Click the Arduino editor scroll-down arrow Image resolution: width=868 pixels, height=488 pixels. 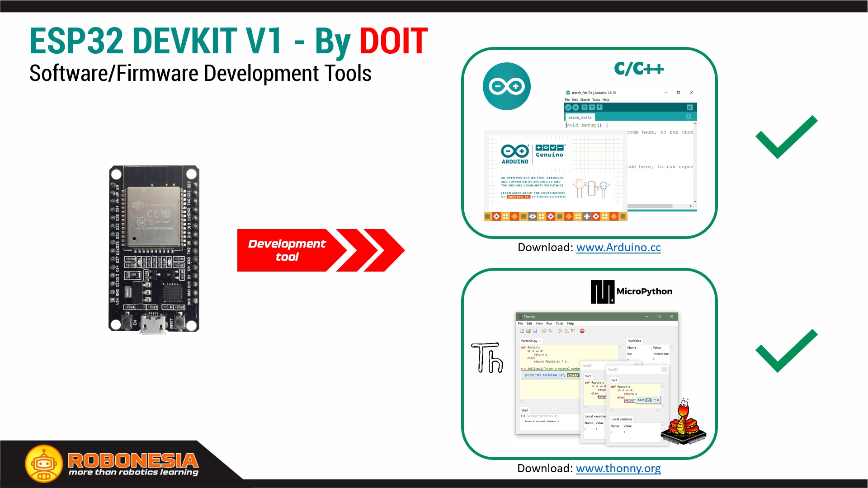695,202
